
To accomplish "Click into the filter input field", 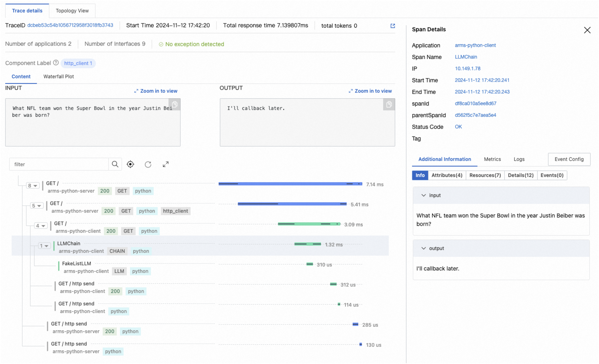I will click(x=58, y=164).
